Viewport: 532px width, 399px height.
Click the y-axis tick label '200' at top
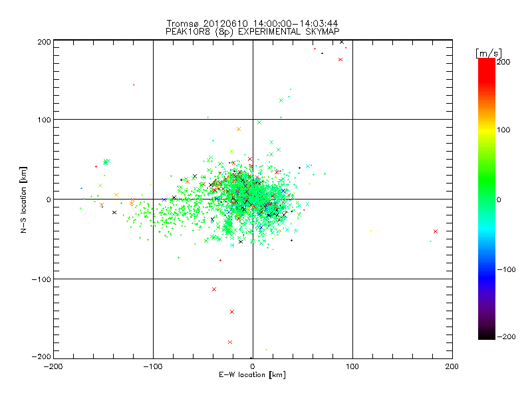click(x=44, y=42)
